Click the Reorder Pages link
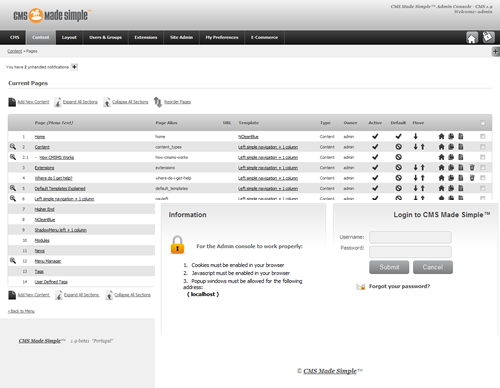The image size is (500, 388). click(177, 102)
